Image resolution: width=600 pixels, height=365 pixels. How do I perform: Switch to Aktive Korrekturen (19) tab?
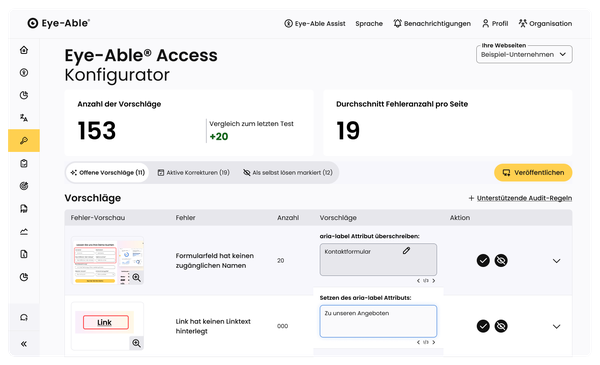point(194,173)
